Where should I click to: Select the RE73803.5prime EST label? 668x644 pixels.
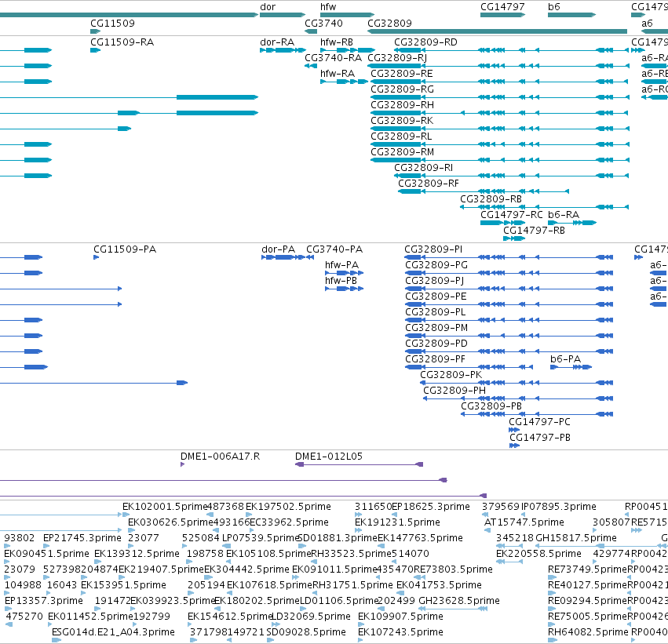click(453, 569)
